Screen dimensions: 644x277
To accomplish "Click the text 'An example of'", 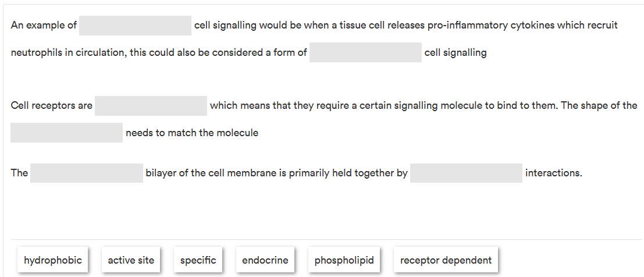I will coord(44,26).
